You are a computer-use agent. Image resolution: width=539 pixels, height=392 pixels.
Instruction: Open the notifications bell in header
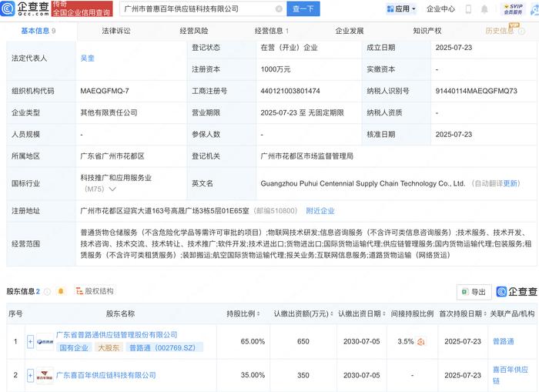click(x=484, y=9)
